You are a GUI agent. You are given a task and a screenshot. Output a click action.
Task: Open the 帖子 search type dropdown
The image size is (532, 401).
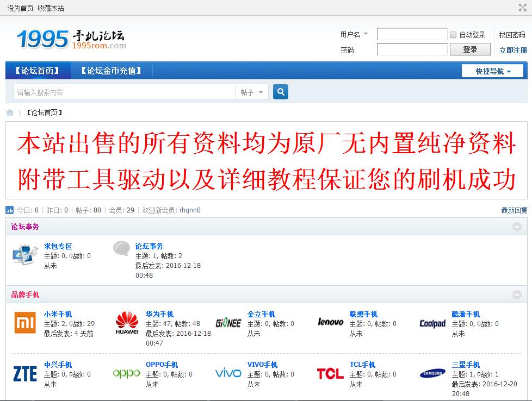click(252, 92)
